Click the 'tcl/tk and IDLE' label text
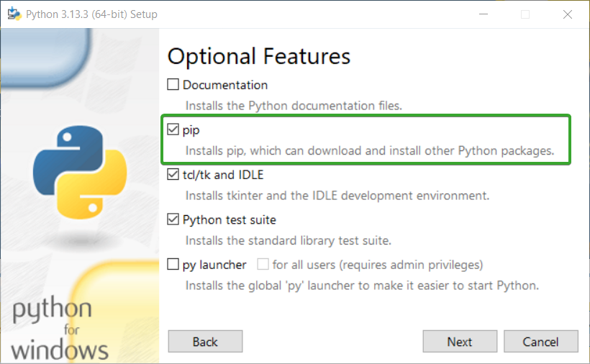This screenshot has width=590, height=364. [x=223, y=175]
